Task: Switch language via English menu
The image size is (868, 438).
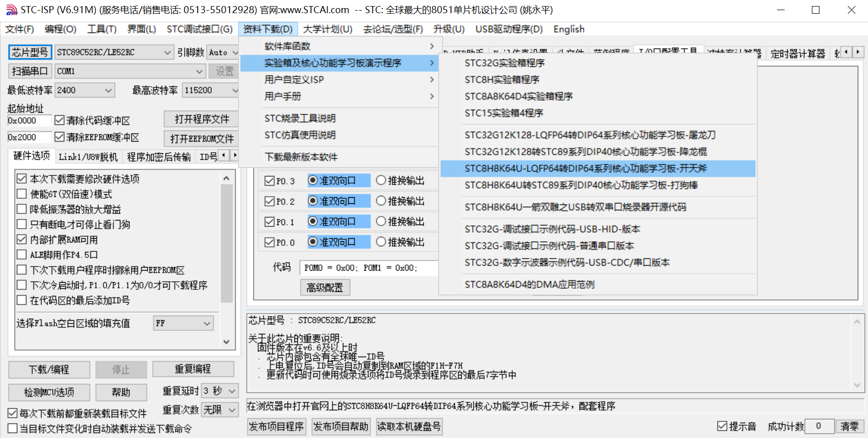Action: tap(569, 29)
